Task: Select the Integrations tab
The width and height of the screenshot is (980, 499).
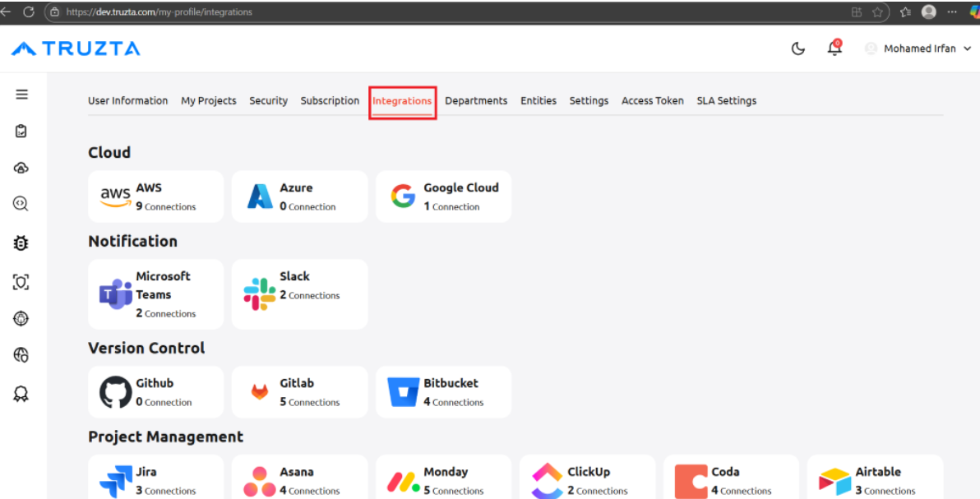Action: (402, 100)
